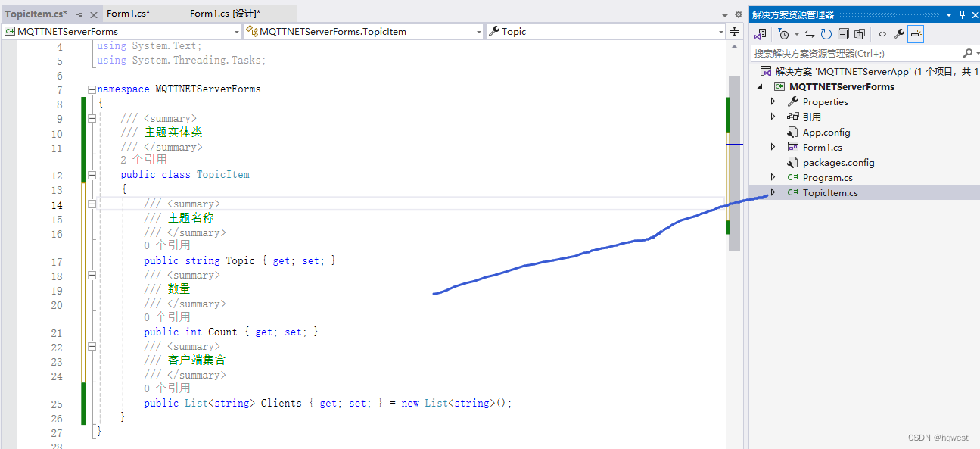Click the editor tab settings gear

point(739,14)
